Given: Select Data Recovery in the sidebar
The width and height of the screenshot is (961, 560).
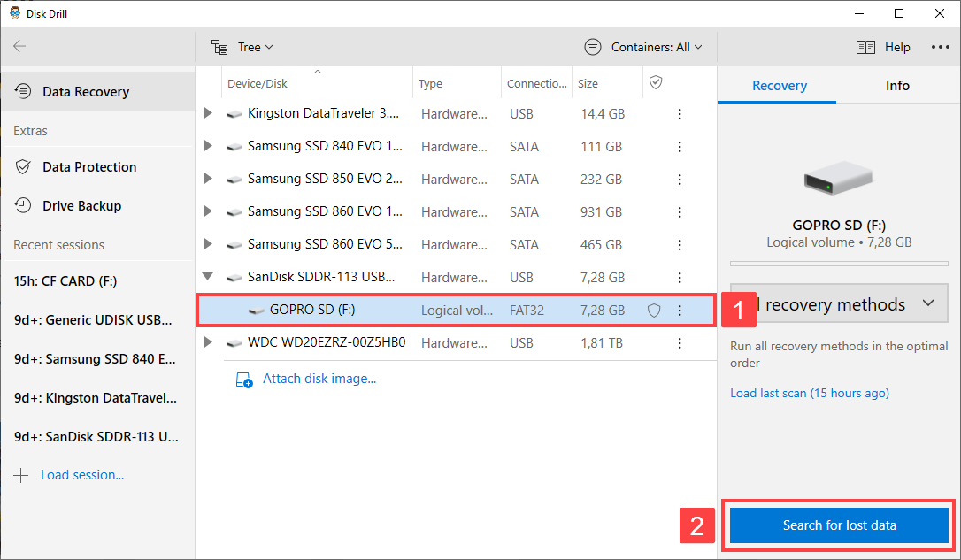Looking at the screenshot, I should (x=97, y=91).
